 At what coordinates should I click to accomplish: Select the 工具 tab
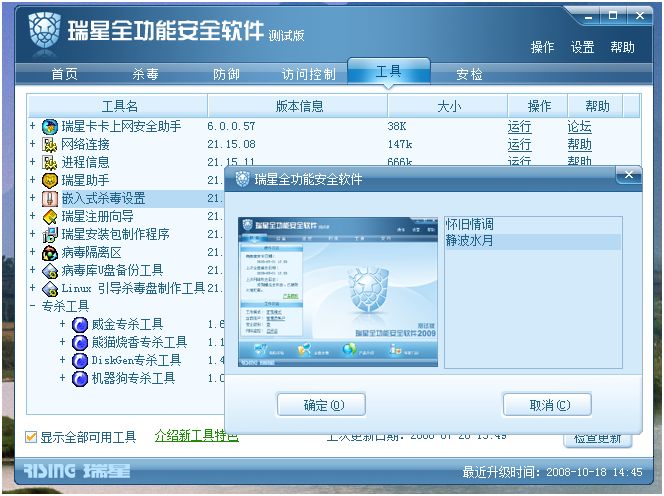(x=388, y=71)
